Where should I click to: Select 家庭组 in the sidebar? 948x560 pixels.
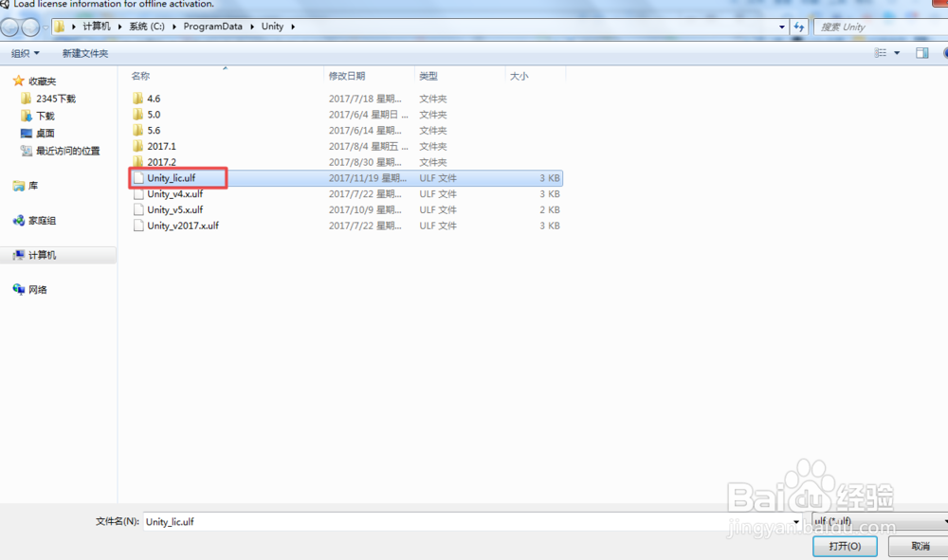(x=42, y=221)
